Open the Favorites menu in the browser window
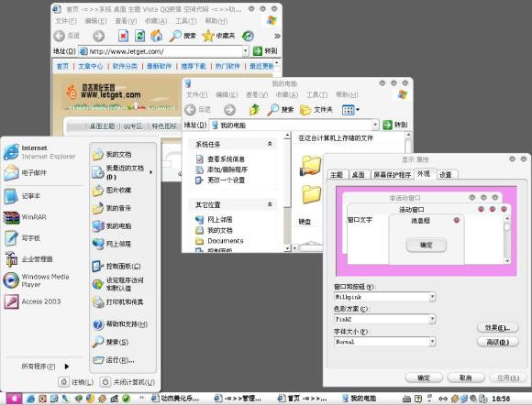Viewport: 532px width, 405px height. pyautogui.click(x=156, y=21)
